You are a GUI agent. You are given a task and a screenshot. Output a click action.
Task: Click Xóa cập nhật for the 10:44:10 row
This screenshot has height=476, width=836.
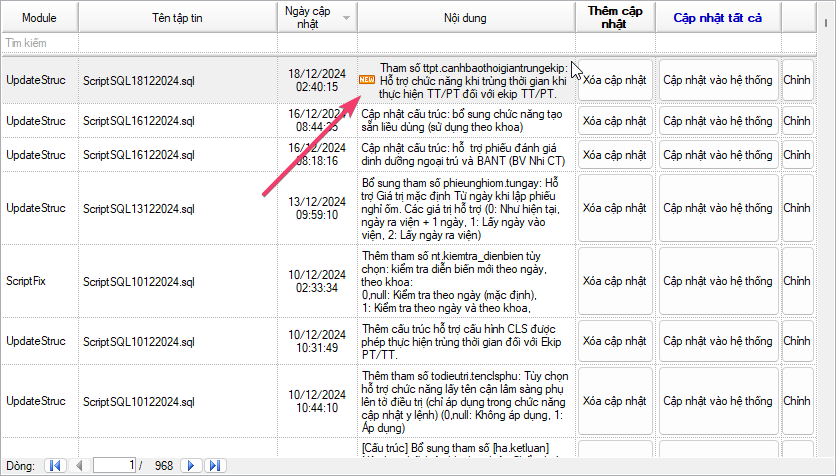(615, 401)
